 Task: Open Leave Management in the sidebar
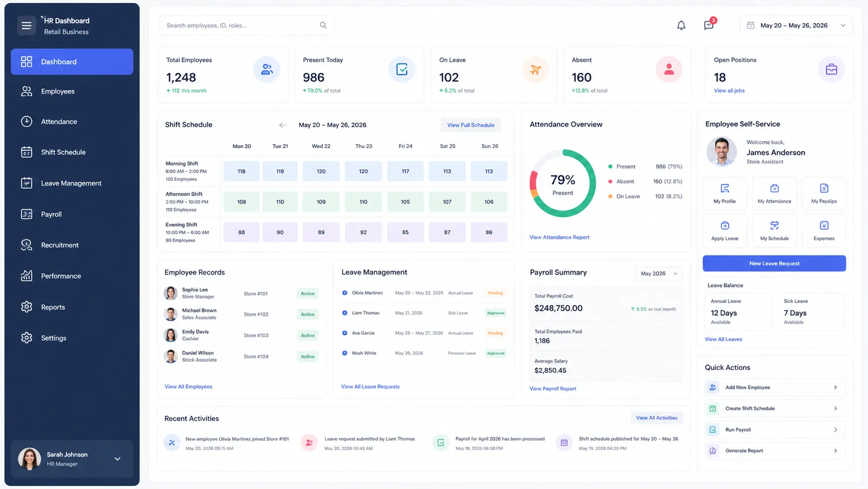[x=72, y=183]
